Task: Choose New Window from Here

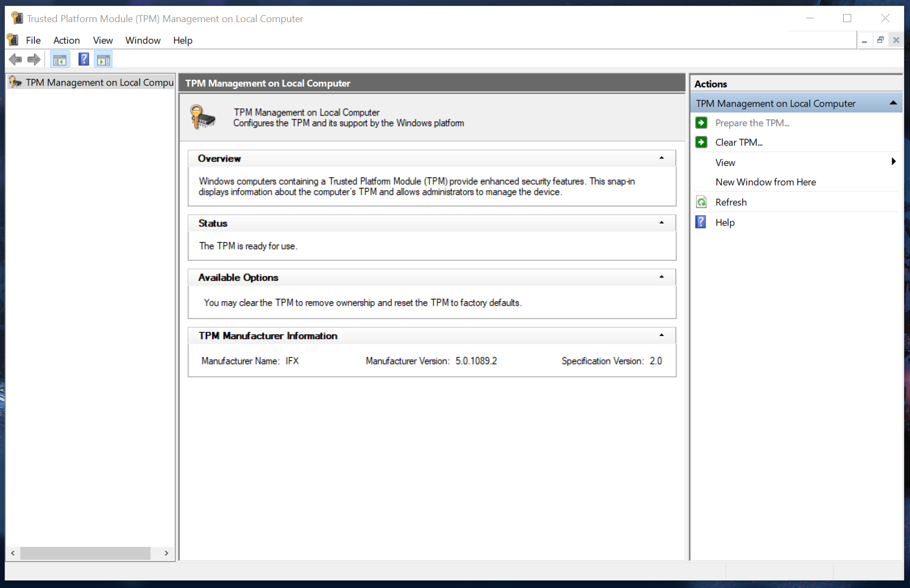Action: click(765, 182)
